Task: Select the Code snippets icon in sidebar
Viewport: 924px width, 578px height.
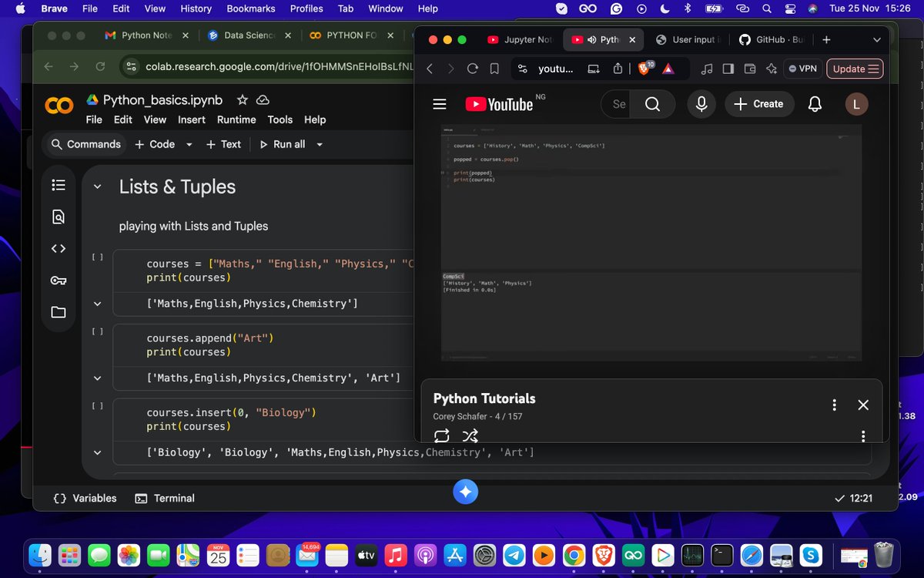Action: coord(58,248)
